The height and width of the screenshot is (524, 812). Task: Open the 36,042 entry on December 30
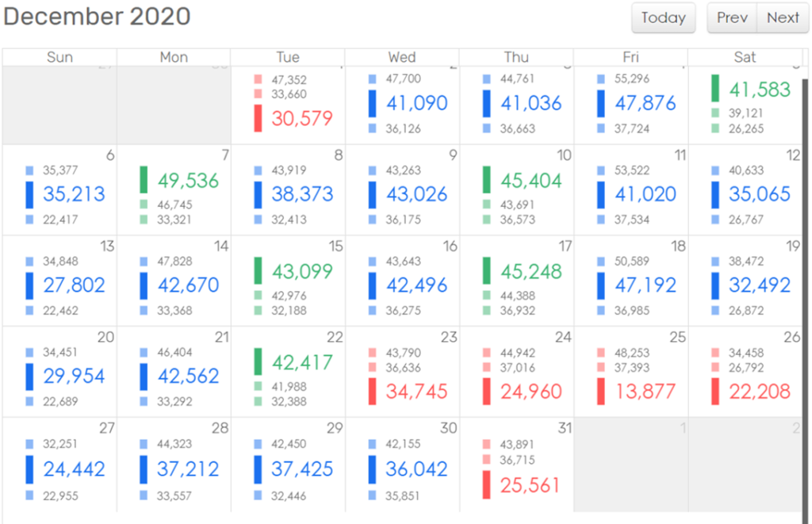click(416, 469)
